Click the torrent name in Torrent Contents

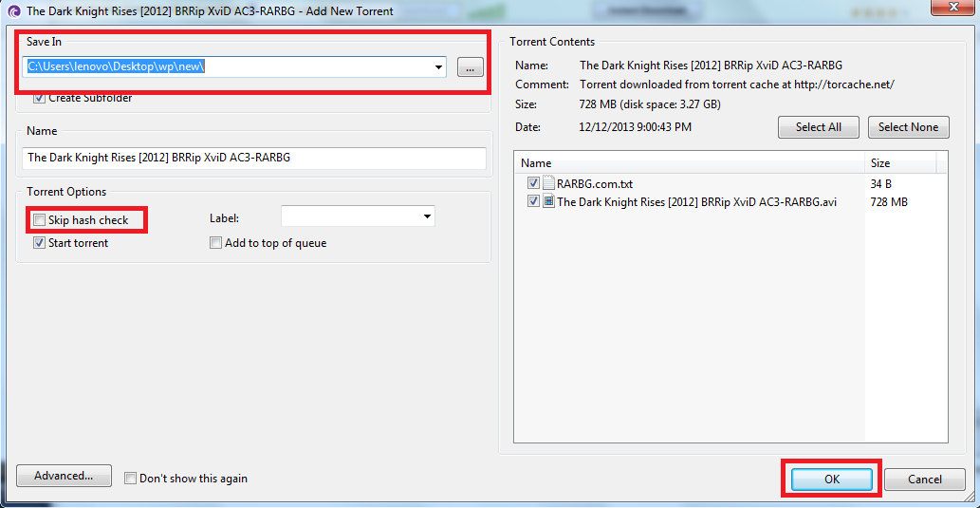pyautogui.click(x=712, y=66)
